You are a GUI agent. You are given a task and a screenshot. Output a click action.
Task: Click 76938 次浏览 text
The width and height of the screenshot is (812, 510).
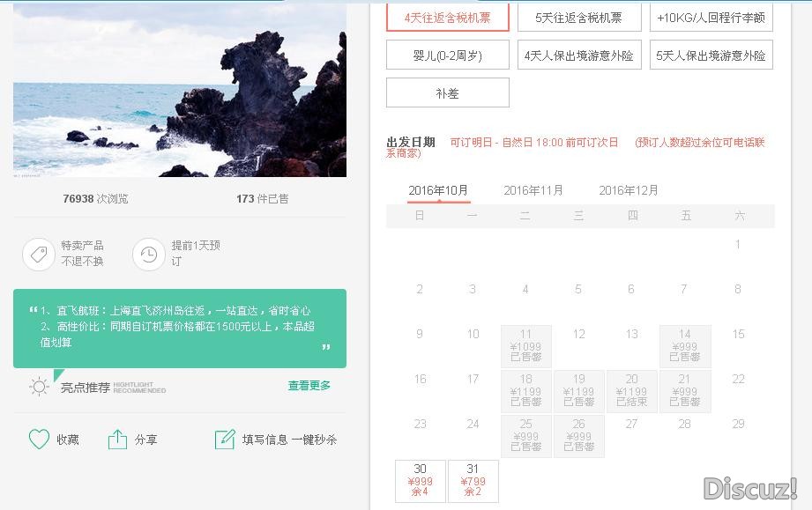coord(95,198)
